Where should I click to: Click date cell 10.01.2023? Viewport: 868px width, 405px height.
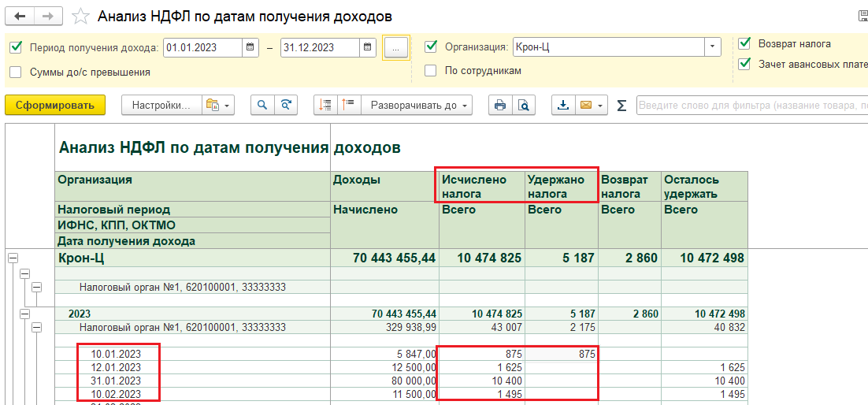pos(117,354)
